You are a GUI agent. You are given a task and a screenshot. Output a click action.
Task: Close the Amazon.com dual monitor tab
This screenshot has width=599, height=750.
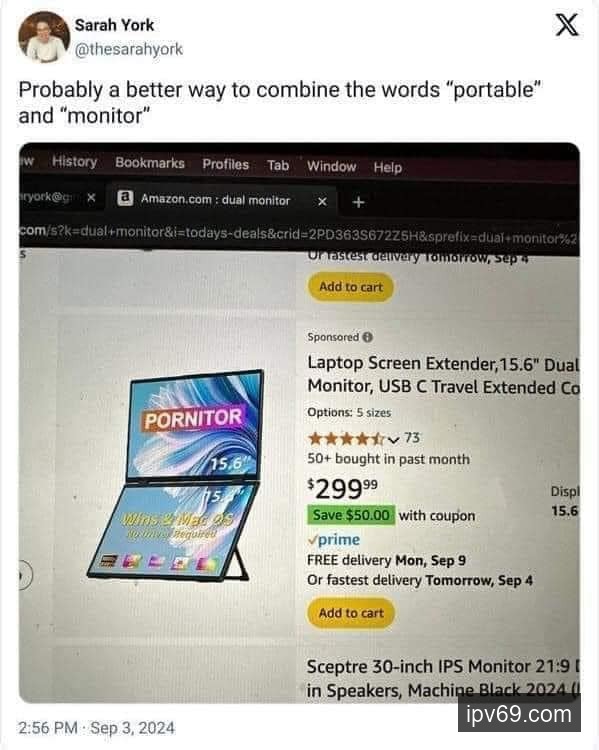tap(322, 202)
